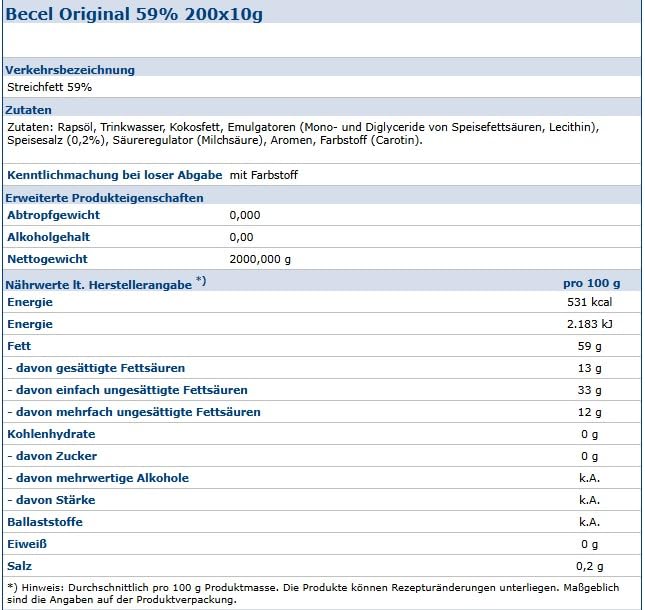Click the Alkoholgehalt label
Screen dimensions: 645x610
coord(49,237)
